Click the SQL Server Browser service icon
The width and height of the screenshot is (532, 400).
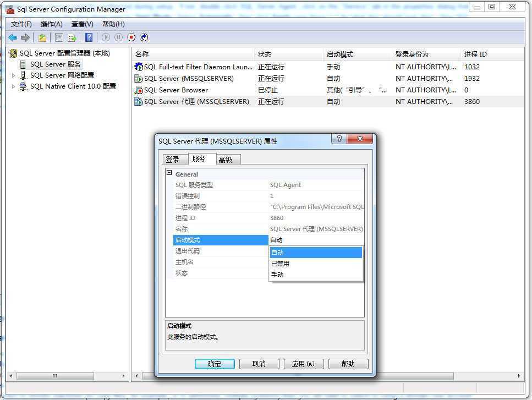[x=139, y=90]
